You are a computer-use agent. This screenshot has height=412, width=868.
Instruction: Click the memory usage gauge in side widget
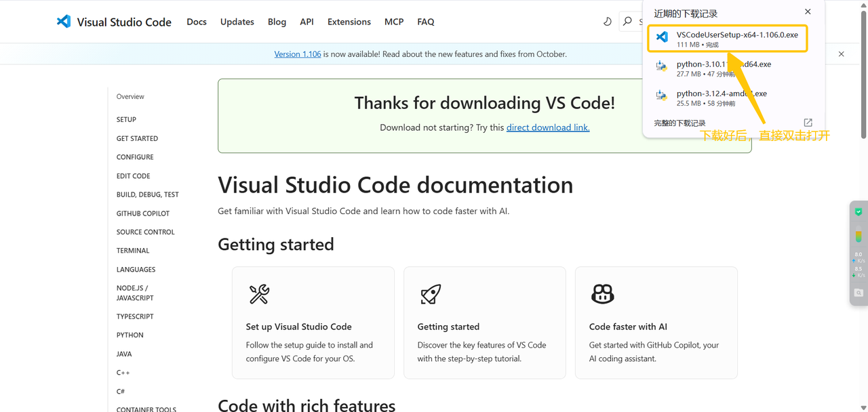pos(859,236)
